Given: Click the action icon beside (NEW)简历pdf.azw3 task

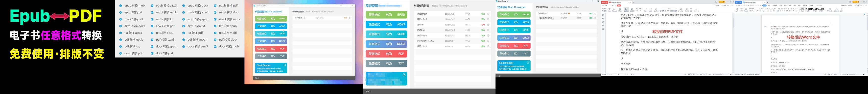Looking at the screenshot, I should point(488,41).
